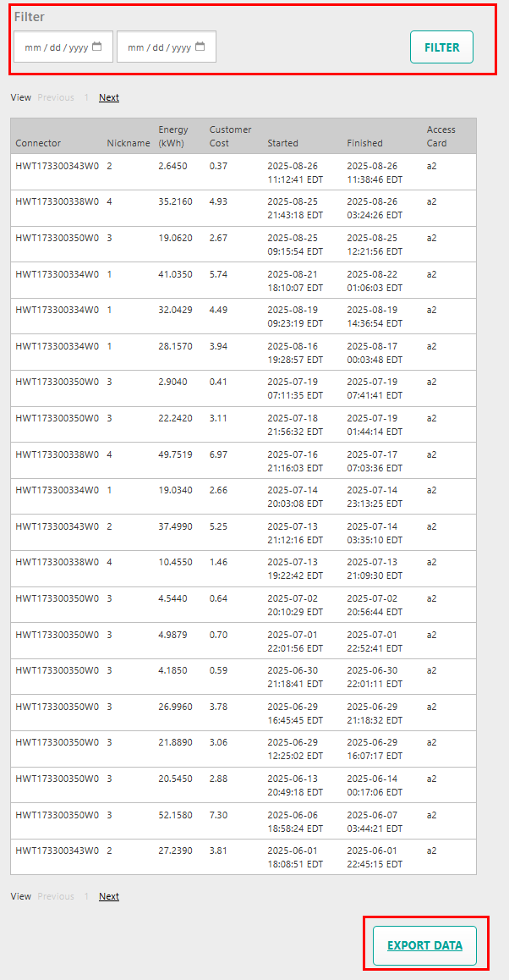
Task: Click the Nickname column header
Action: [128, 143]
